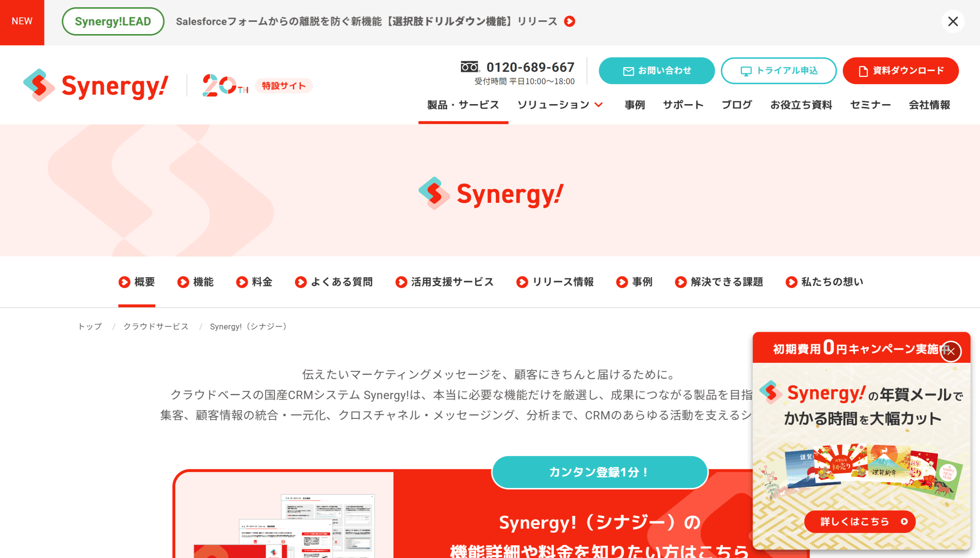The height and width of the screenshot is (558, 980).
Task: Open the 製品・サービス menu
Action: coord(463,104)
